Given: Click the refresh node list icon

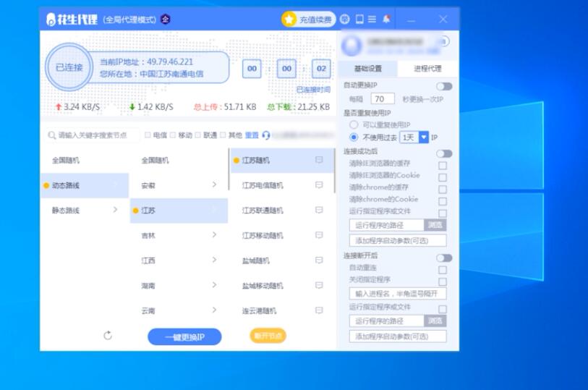Looking at the screenshot, I should [x=108, y=335].
